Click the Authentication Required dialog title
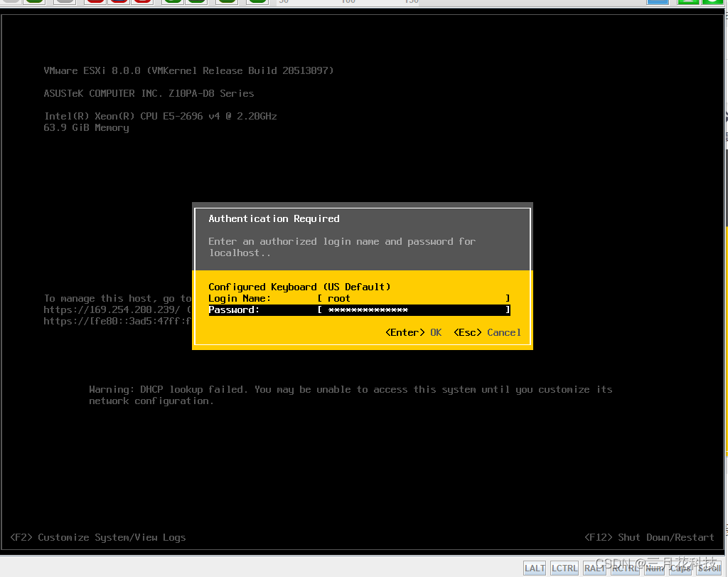 click(274, 219)
